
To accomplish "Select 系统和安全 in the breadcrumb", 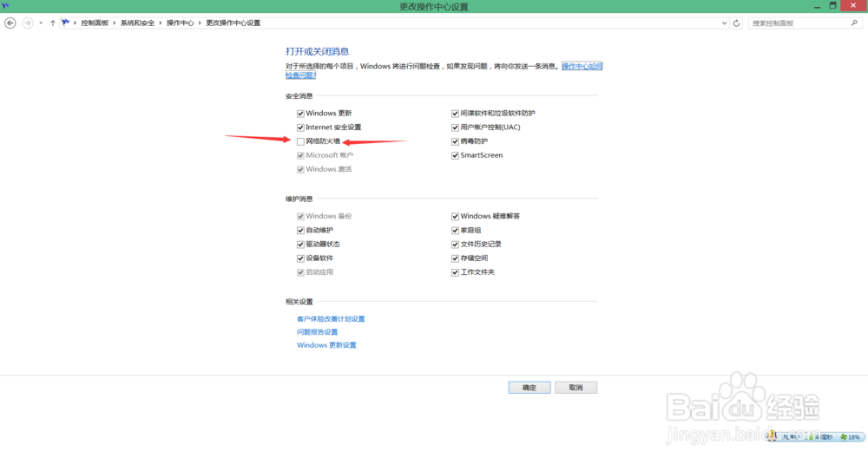I will point(137,23).
